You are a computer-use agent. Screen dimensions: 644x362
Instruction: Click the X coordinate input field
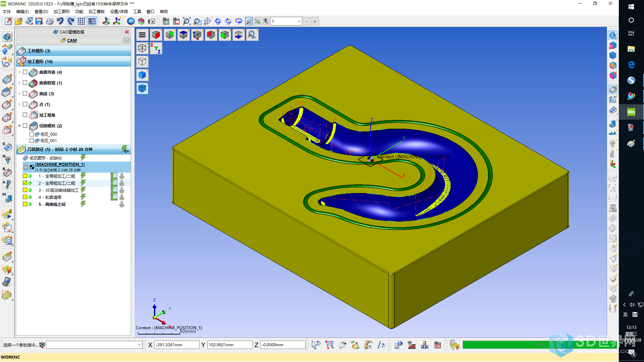coord(177,345)
